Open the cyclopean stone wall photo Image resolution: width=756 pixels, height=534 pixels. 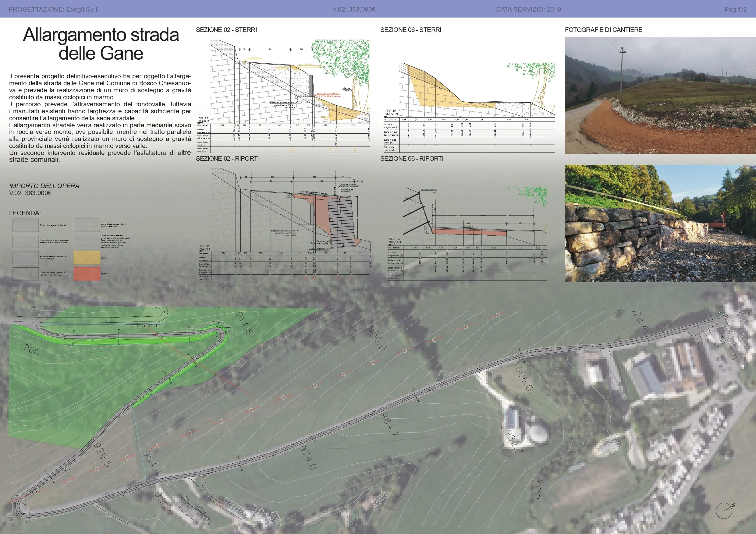660,223
